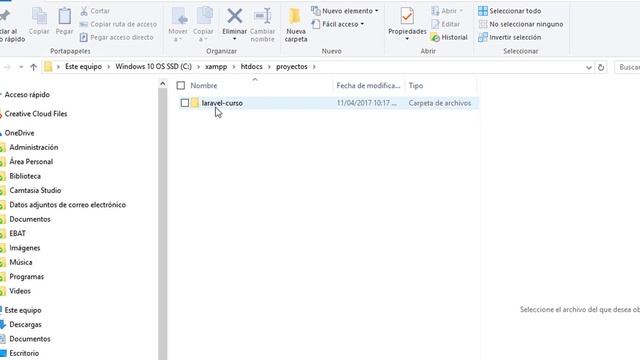This screenshot has width=640, height=360.
Task: Select the laravel-curso folder
Action: tap(222, 103)
